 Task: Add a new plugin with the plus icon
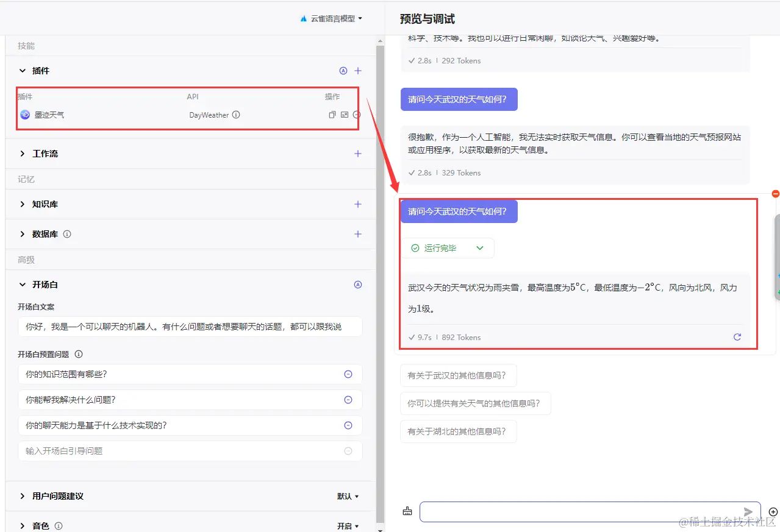[358, 71]
